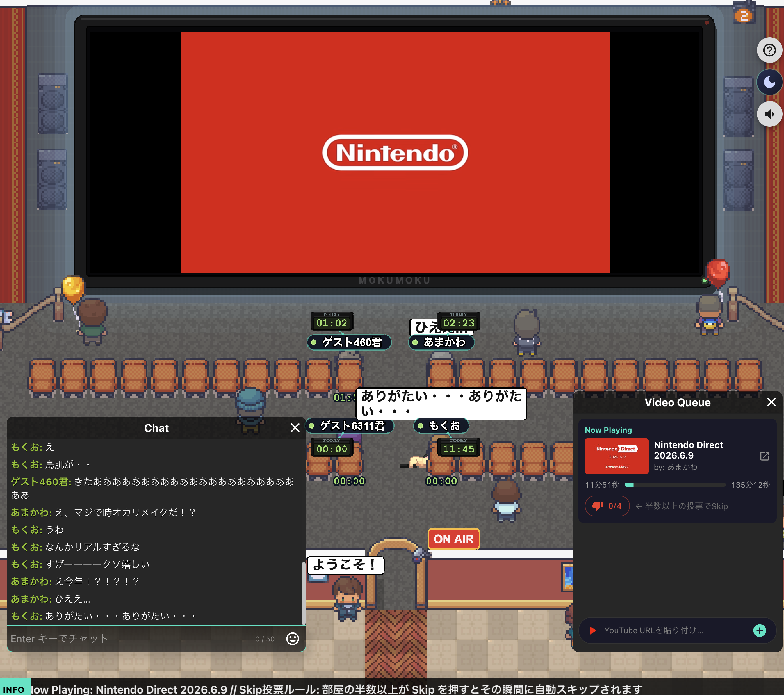Click the orange number 2 badge

[x=744, y=16]
